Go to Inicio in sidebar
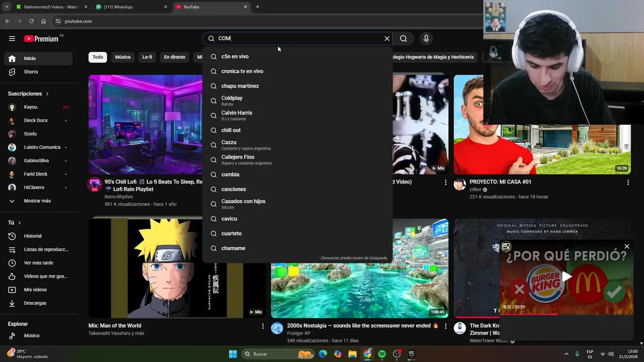Image resolution: width=644 pixels, height=362 pixels. pos(38,58)
